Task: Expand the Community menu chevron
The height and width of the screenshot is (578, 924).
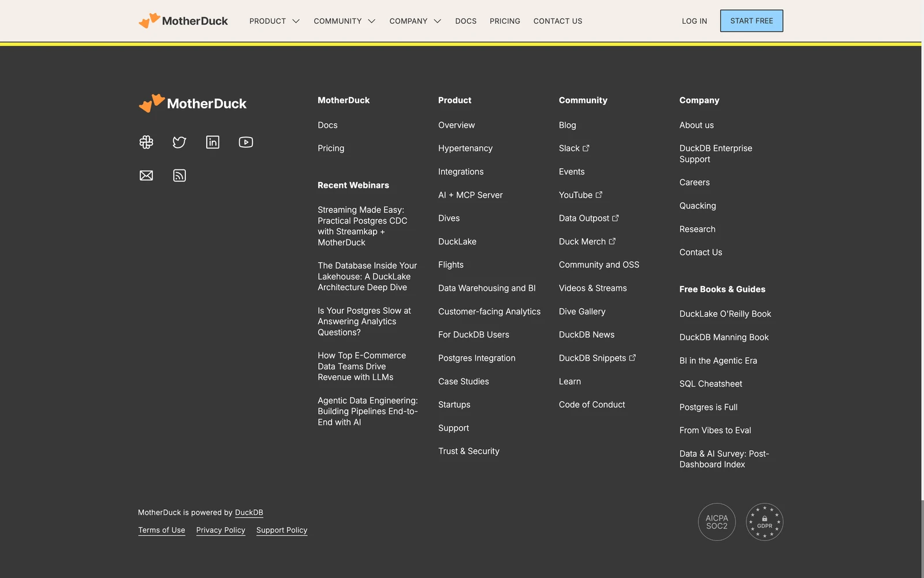Action: pos(372,21)
